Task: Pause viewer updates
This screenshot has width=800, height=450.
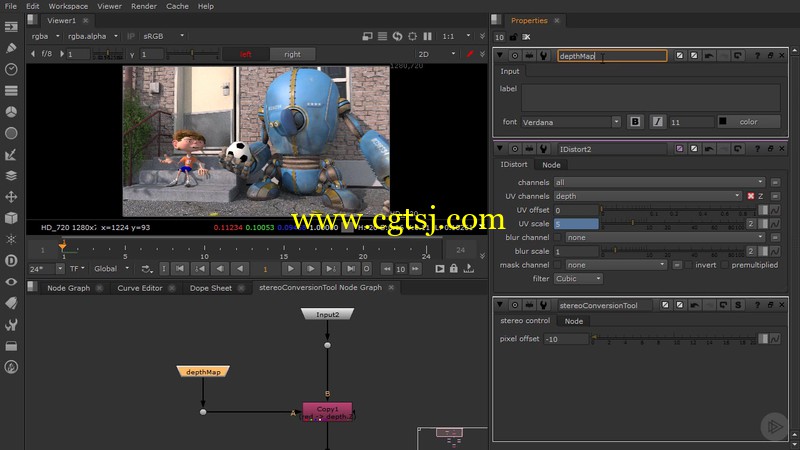Action: pyautogui.click(x=428, y=36)
